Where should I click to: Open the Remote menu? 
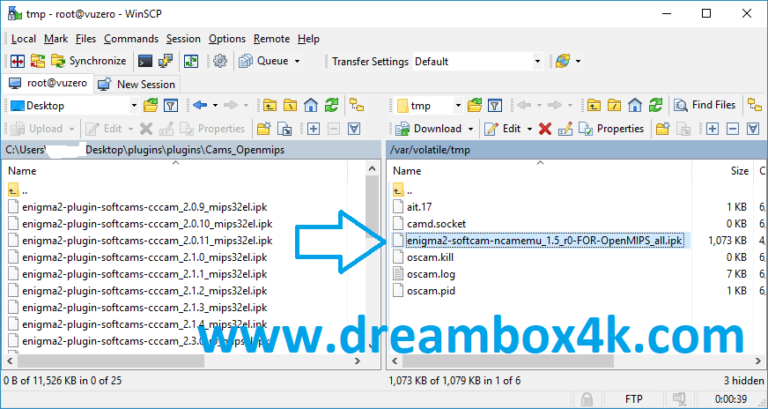click(271, 39)
